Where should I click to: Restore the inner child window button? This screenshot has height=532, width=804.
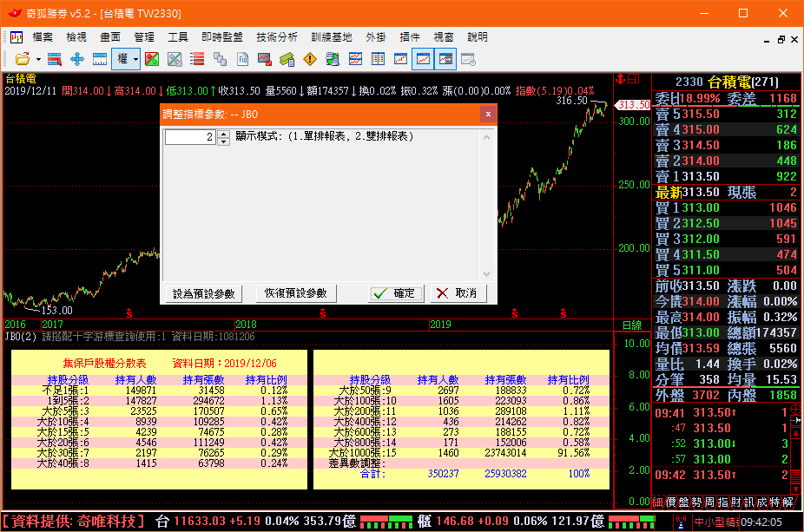781,39
